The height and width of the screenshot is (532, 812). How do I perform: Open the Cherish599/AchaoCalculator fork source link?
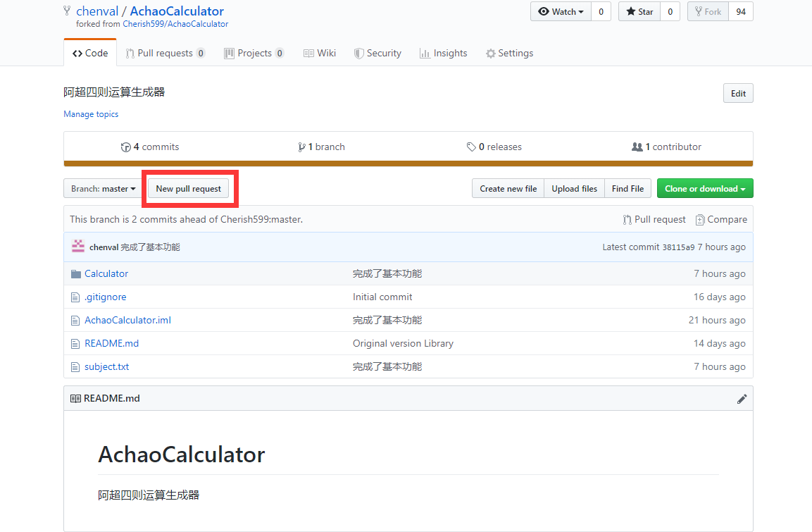point(175,24)
